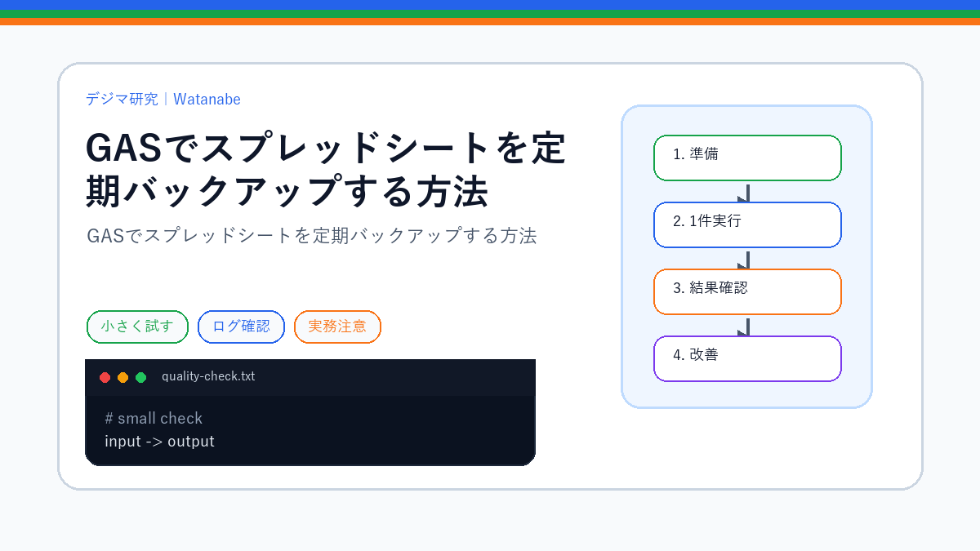Select the ログ確認 tag pill

tap(241, 327)
